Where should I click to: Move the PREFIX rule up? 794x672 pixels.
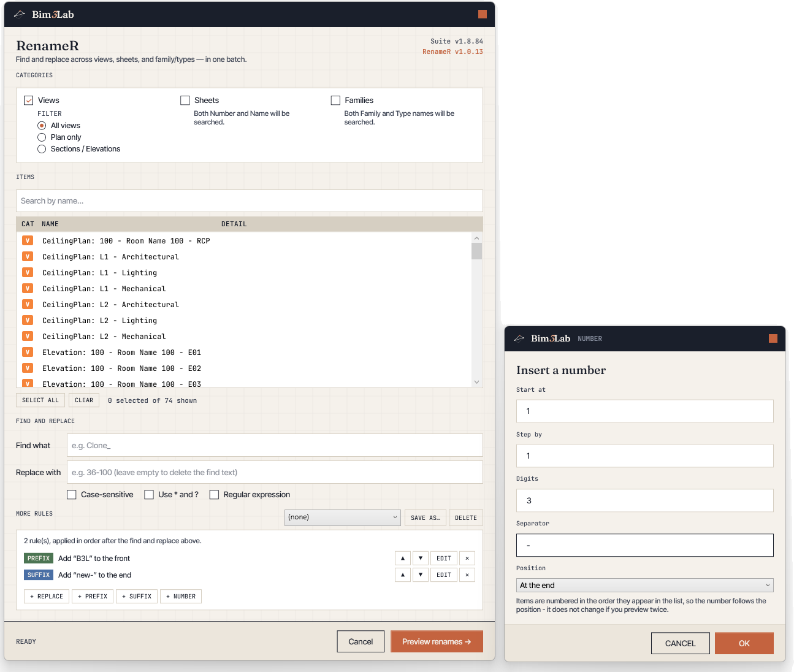pyautogui.click(x=403, y=559)
